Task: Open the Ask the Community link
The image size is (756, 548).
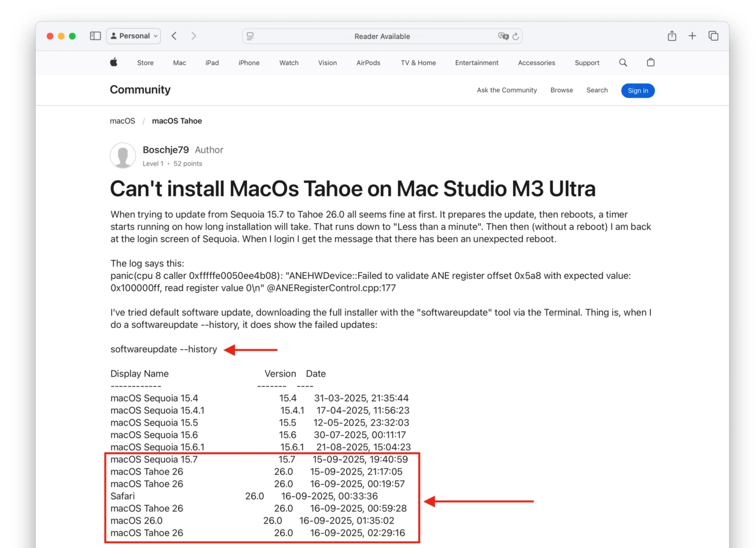Action: tap(507, 90)
